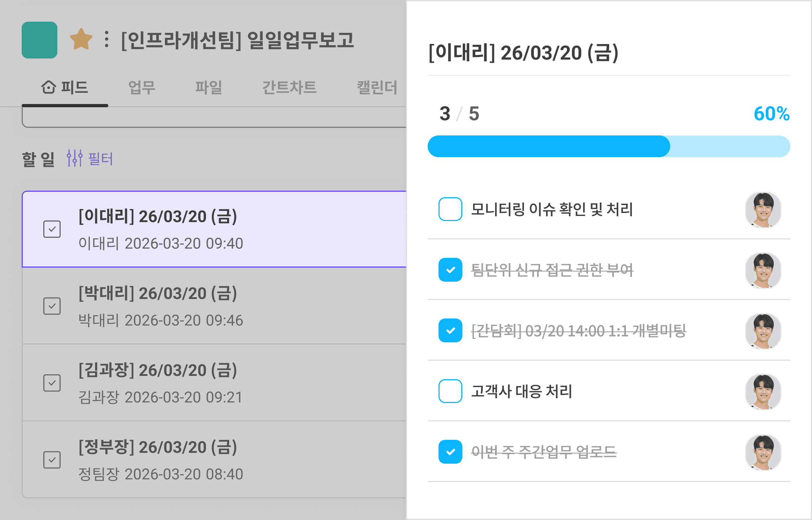Uncheck 팀단위 신규 접근 권한 부여
The height and width of the screenshot is (520, 812).
pos(450,270)
